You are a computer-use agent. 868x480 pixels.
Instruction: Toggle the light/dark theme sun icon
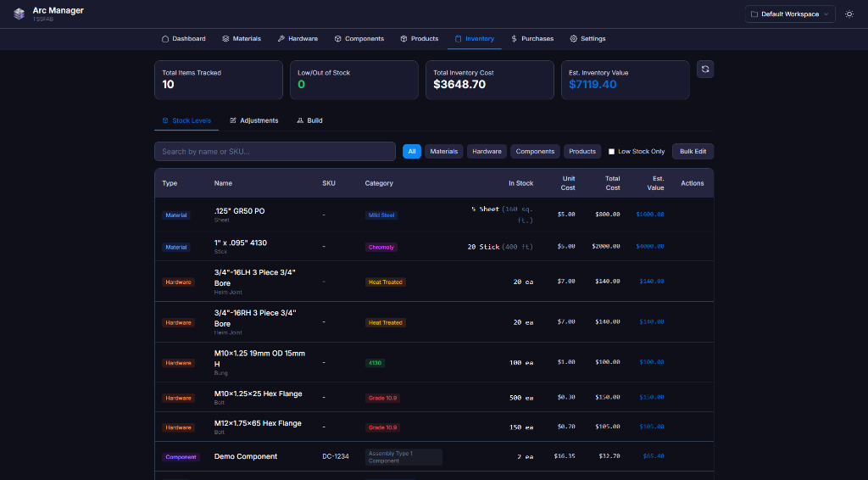849,14
